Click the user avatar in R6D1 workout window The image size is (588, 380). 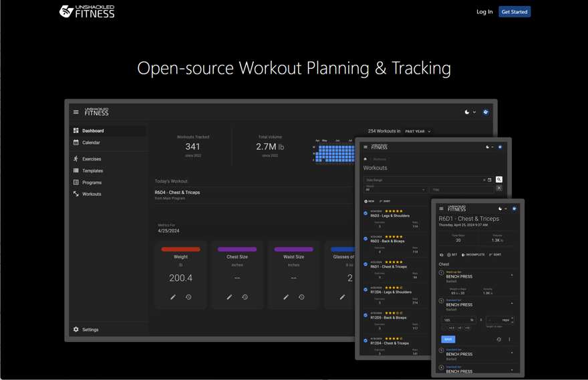click(x=514, y=209)
